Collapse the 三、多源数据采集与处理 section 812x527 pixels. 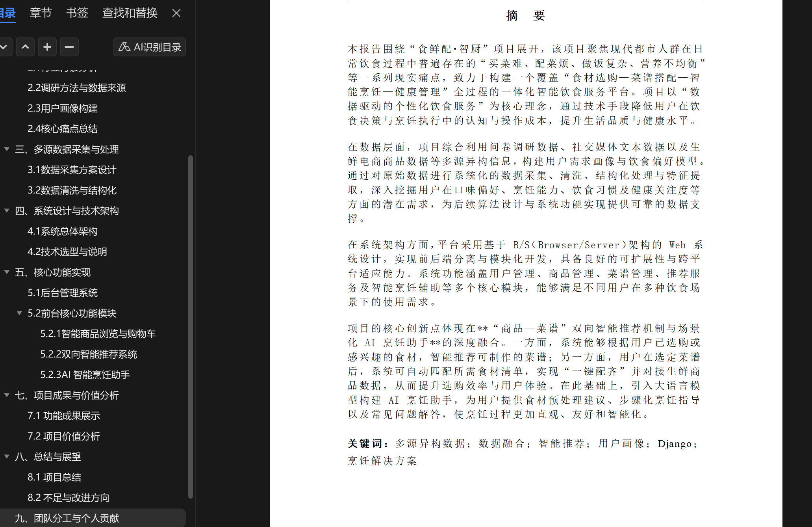(7, 149)
